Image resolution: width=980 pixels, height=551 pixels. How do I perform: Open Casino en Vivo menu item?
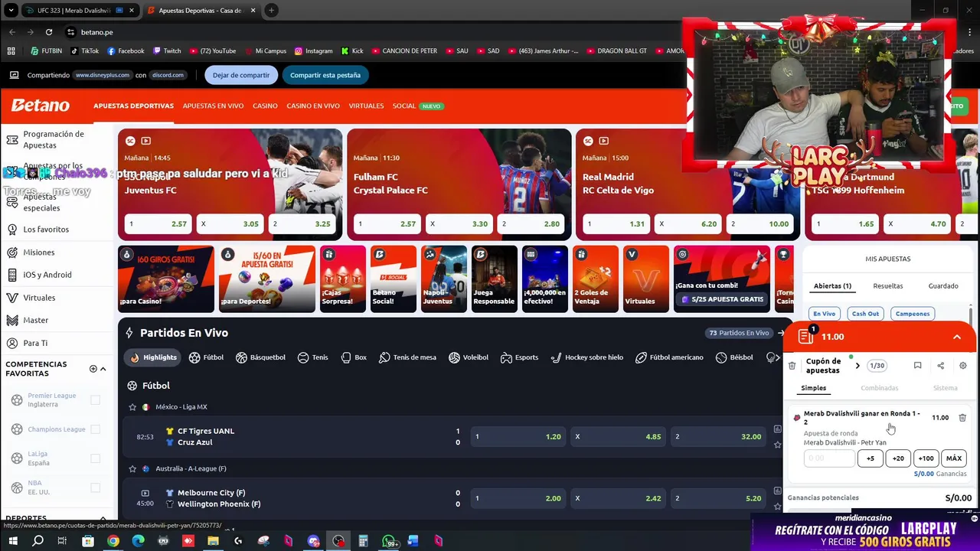click(x=313, y=106)
